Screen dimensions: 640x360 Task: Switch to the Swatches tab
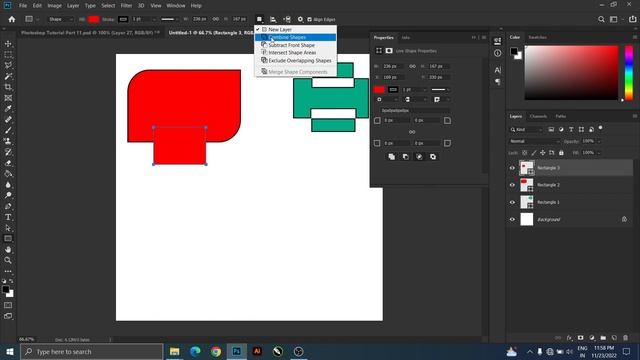[x=537, y=37]
